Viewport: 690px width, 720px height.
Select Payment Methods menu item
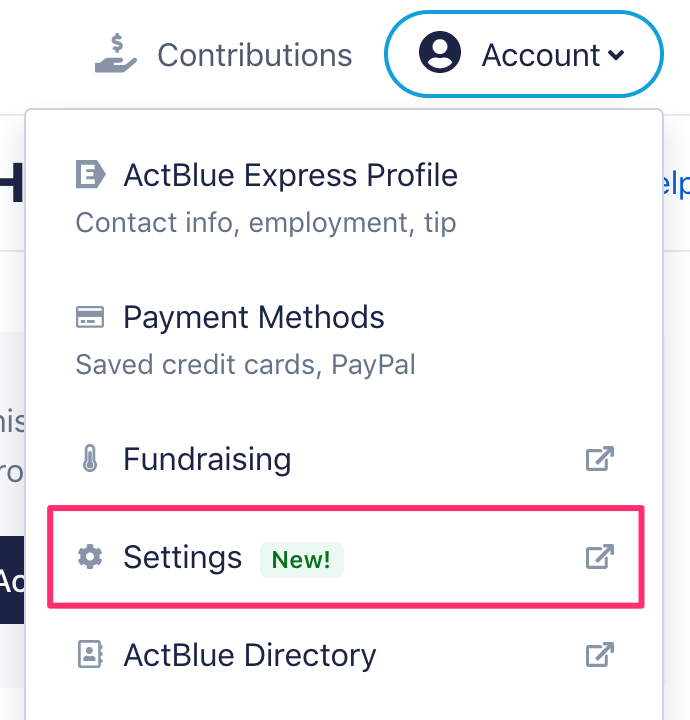click(344, 340)
